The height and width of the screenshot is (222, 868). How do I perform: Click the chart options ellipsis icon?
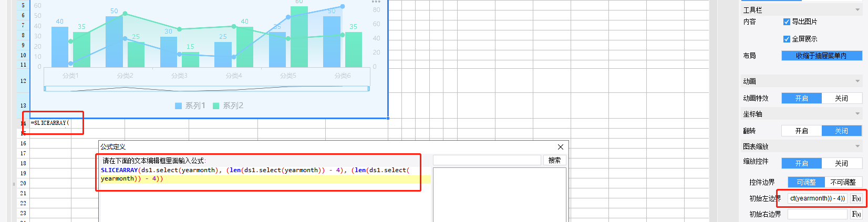click(x=376, y=2)
